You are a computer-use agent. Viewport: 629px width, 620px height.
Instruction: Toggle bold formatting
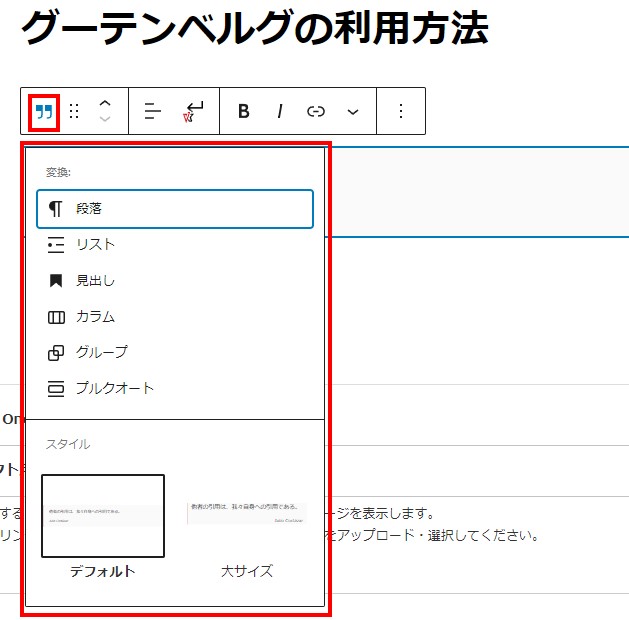click(x=243, y=111)
